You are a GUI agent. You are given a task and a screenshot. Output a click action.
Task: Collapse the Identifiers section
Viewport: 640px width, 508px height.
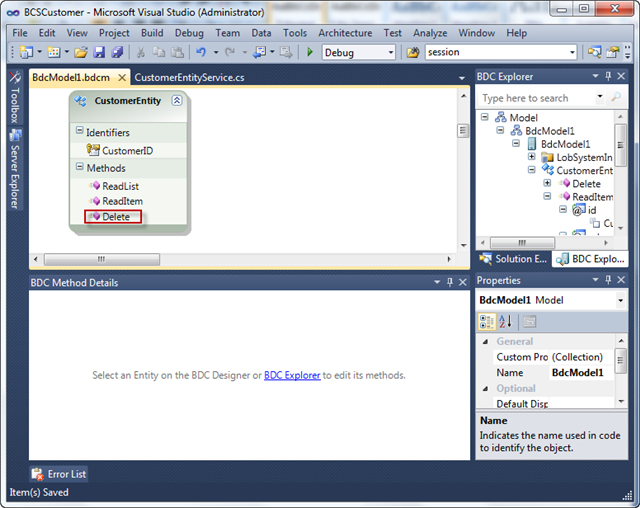80,131
